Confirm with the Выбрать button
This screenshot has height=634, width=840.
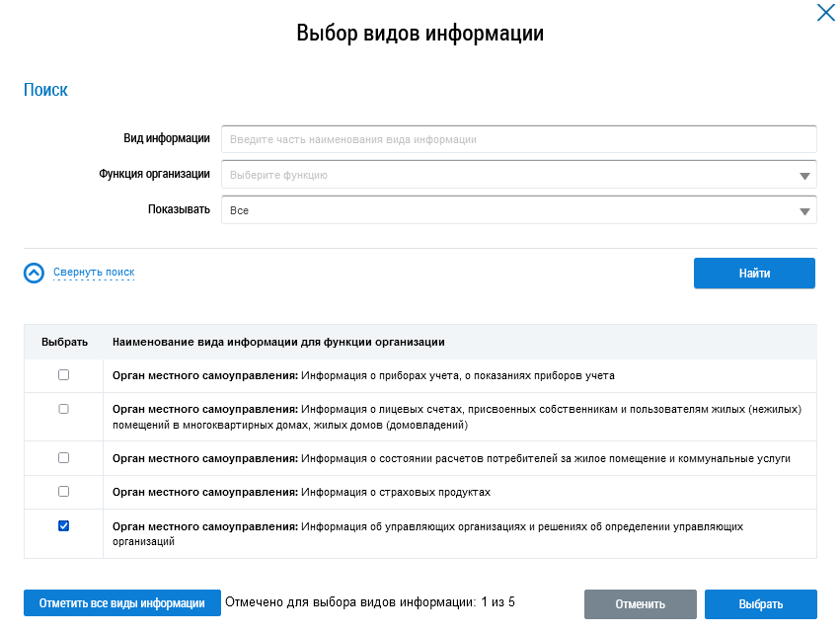(x=760, y=604)
